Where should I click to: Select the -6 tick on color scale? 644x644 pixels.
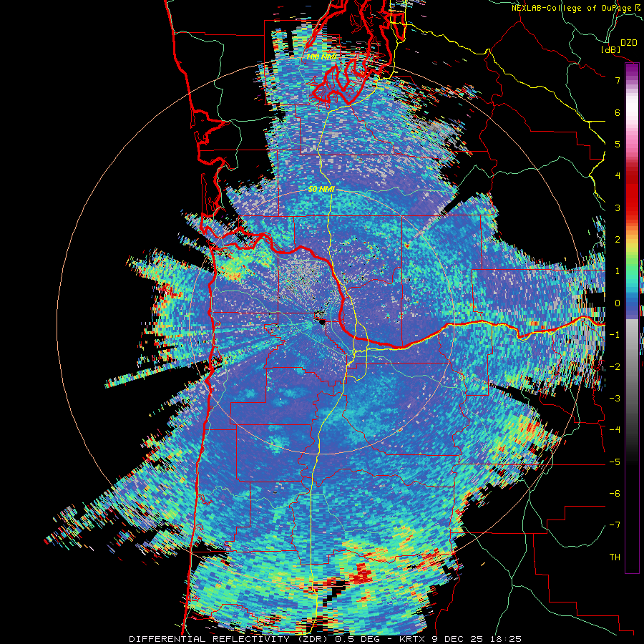click(615, 494)
